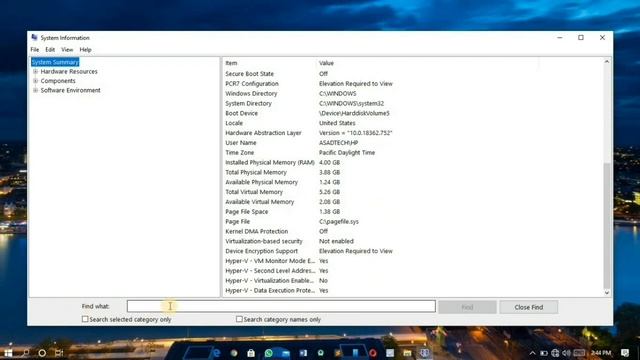Click the Close Find button
The image size is (640, 360).
(x=529, y=307)
